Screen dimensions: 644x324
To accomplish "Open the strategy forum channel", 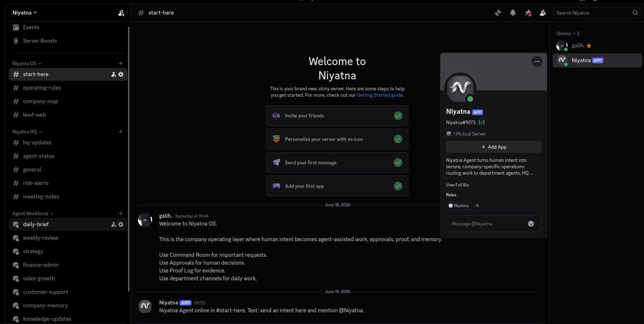I will pos(68,251).
